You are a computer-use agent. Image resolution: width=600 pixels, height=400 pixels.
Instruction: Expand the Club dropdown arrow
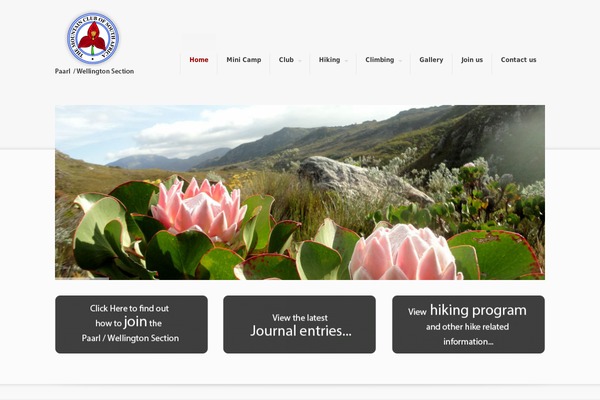pos(300,61)
